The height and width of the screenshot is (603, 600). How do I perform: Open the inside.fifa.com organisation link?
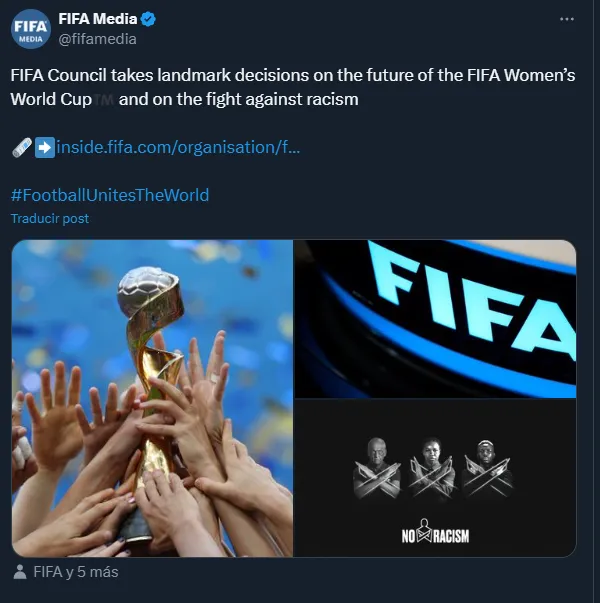coord(178,147)
